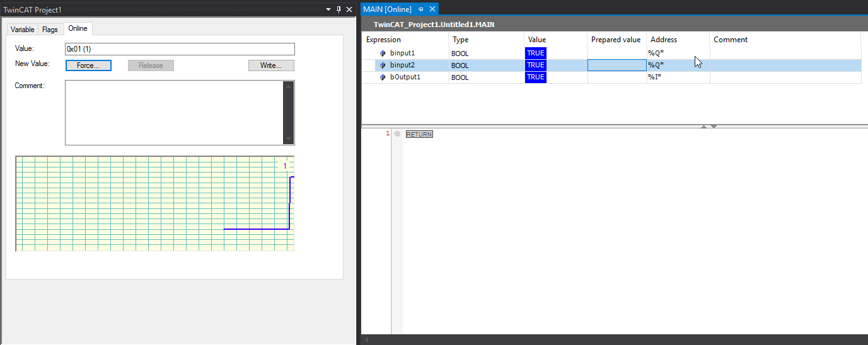The height and width of the screenshot is (345, 868).
Task: Select the binput1 variable name
Action: [402, 54]
